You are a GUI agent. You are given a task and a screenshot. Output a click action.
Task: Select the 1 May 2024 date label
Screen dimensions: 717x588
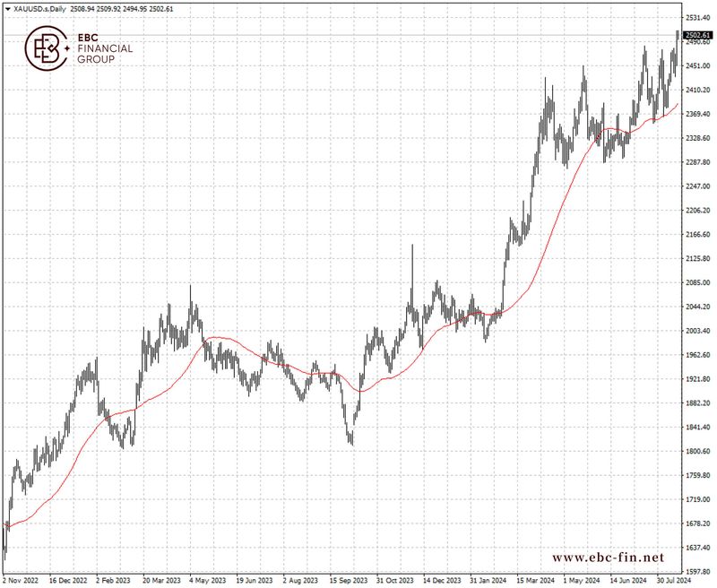tap(581, 580)
